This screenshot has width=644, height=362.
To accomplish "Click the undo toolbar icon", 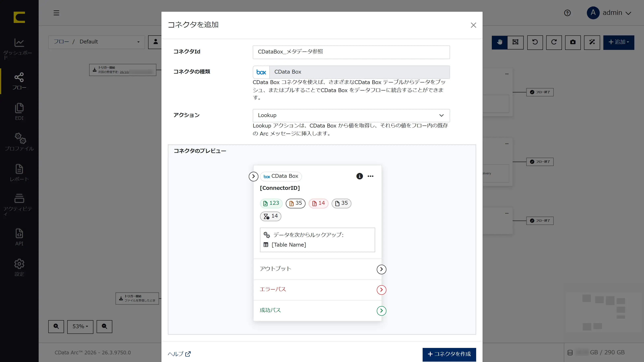I will coord(535,42).
